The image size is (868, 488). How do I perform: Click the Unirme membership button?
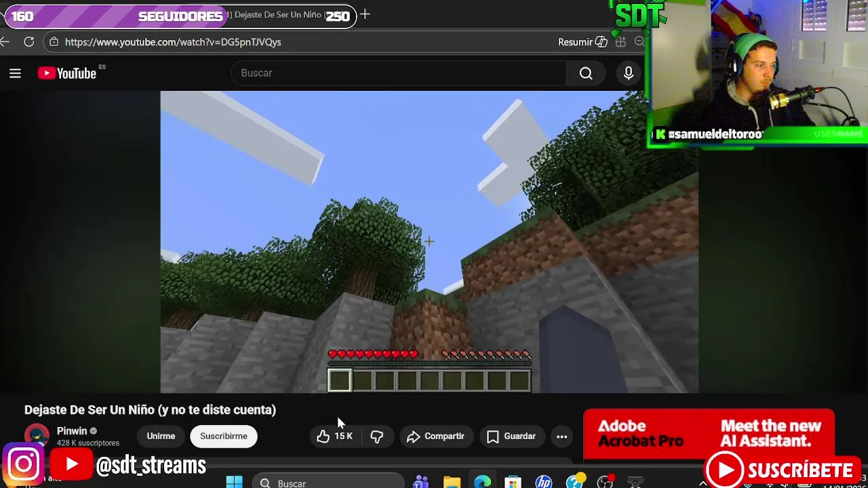click(x=161, y=436)
